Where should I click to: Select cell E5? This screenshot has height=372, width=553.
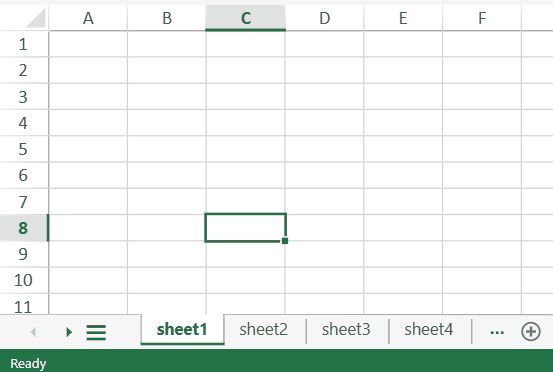pyautogui.click(x=403, y=149)
